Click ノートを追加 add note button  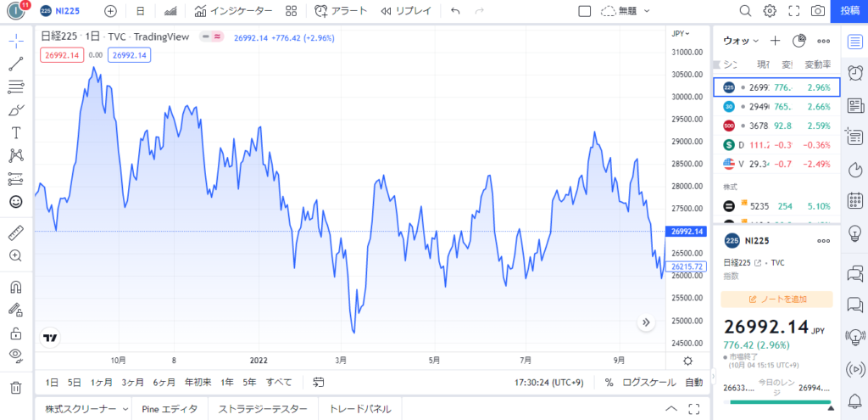776,300
